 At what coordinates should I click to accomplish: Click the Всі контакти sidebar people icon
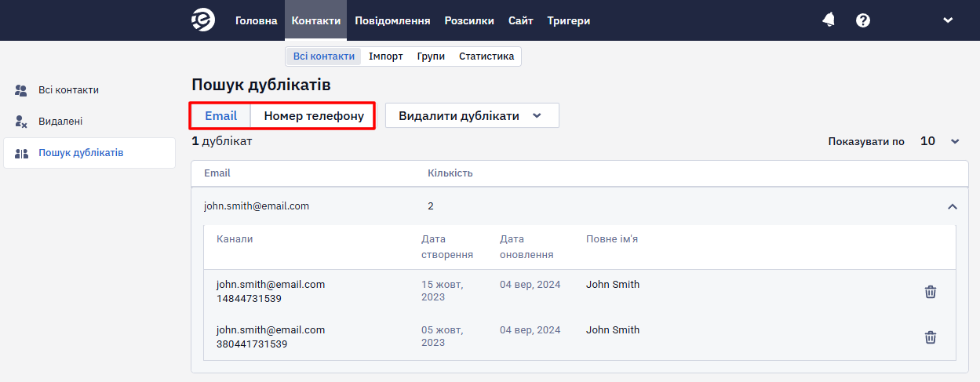click(x=21, y=90)
